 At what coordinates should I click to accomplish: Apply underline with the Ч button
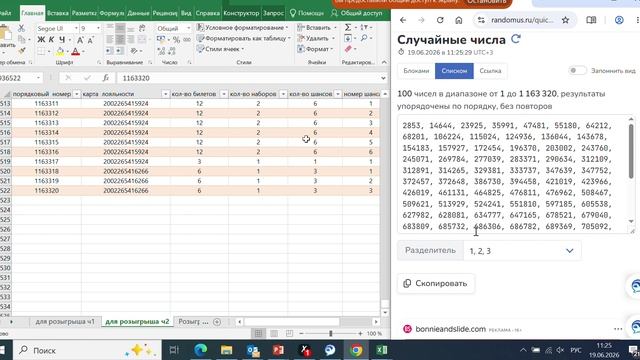click(x=62, y=40)
